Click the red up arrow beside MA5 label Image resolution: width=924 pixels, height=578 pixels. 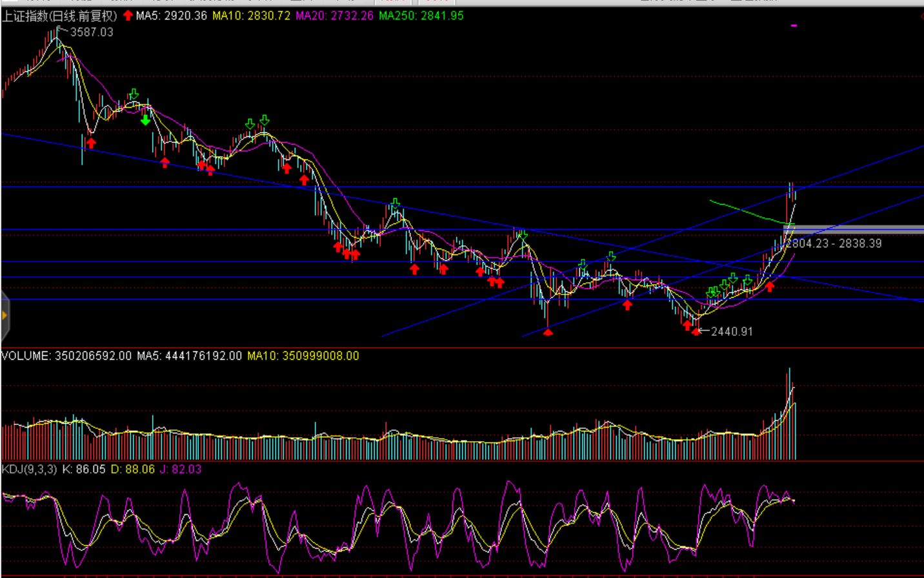[128, 15]
